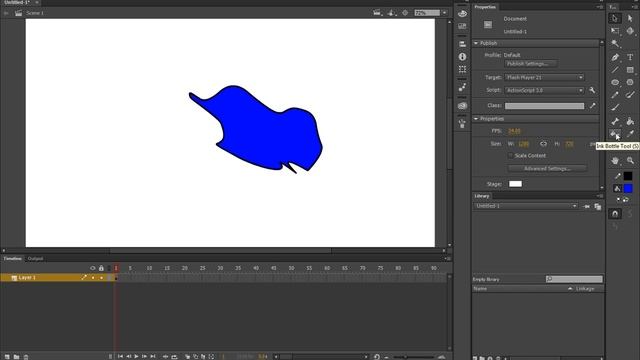This screenshot has height=360, width=640.
Task: Open the blue fill color swatch
Action: (628, 188)
